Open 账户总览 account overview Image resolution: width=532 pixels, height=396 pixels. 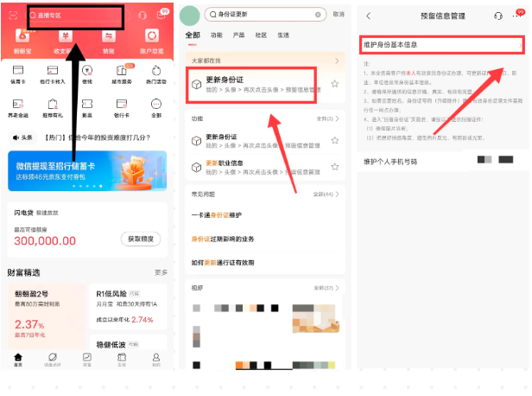[152, 42]
